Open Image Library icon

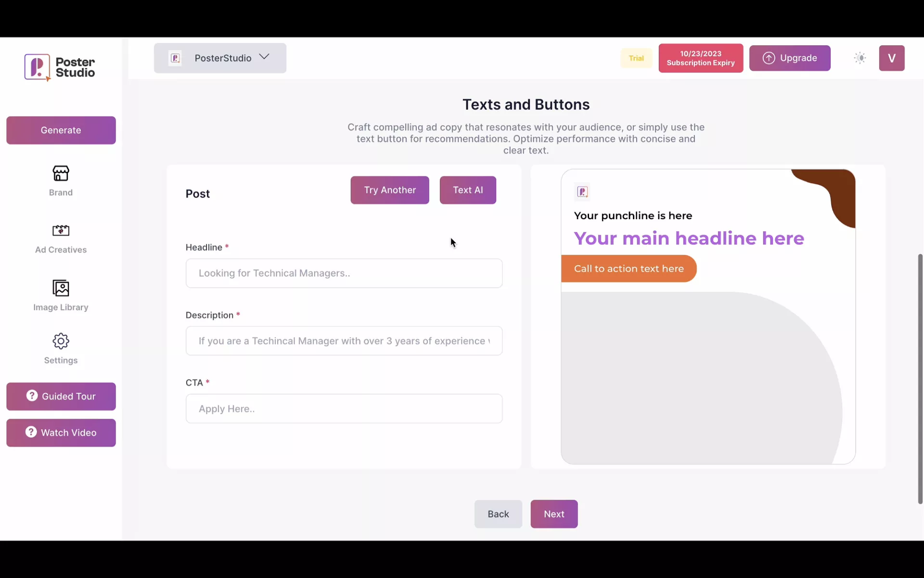coord(61,288)
